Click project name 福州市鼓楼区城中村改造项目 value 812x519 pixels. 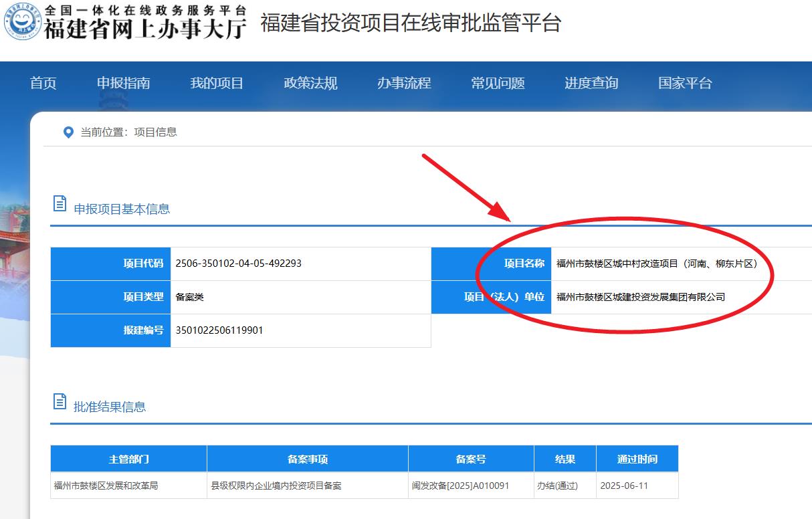coord(659,264)
